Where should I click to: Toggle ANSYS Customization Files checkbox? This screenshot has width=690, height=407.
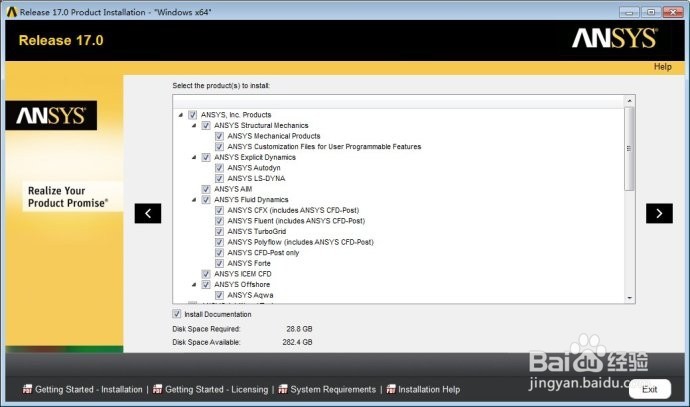pyautogui.click(x=219, y=147)
